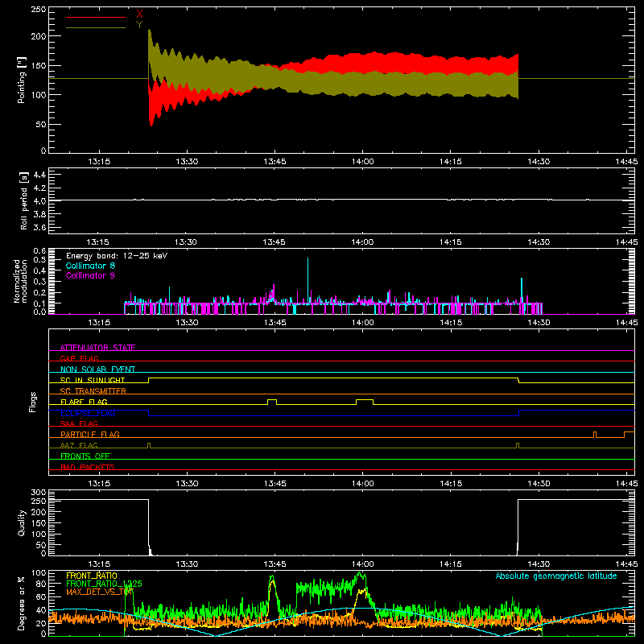Click the cyan modulation spike near 14:27

(522, 291)
